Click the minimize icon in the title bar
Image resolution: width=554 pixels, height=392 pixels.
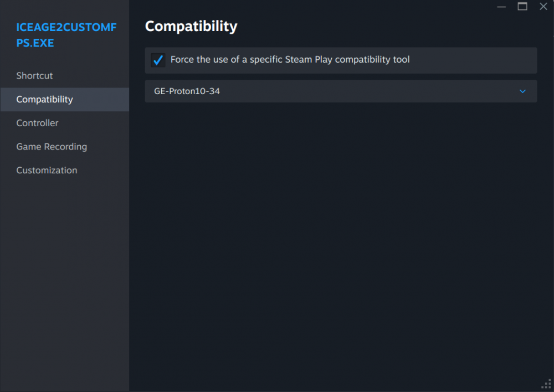pyautogui.click(x=501, y=7)
